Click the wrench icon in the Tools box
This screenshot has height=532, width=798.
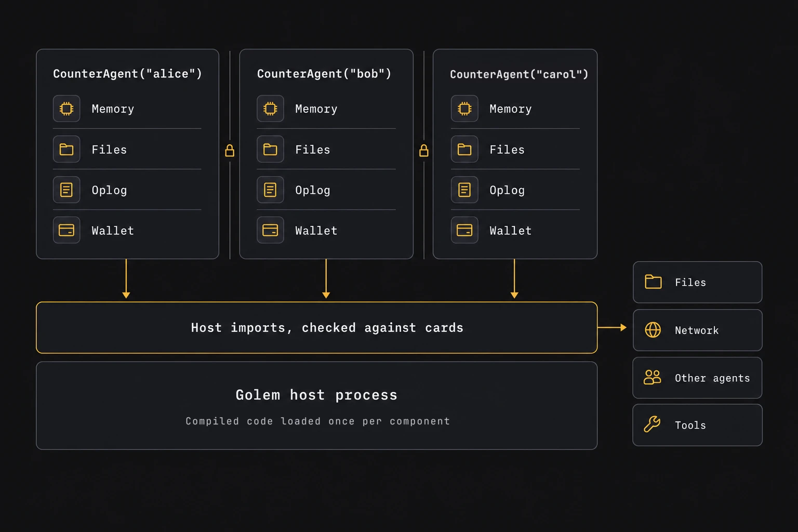click(652, 424)
